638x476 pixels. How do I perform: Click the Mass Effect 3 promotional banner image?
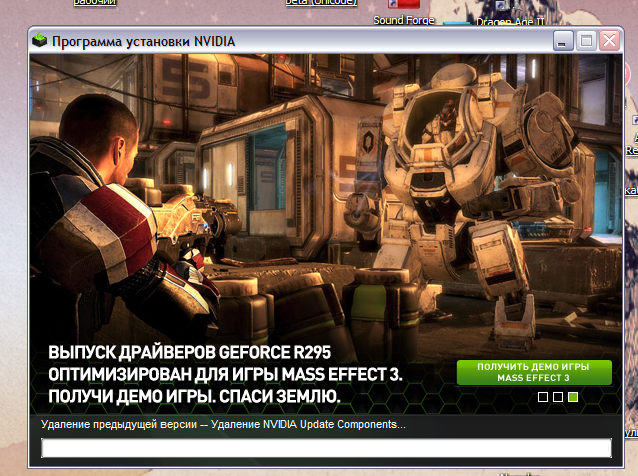point(326,234)
